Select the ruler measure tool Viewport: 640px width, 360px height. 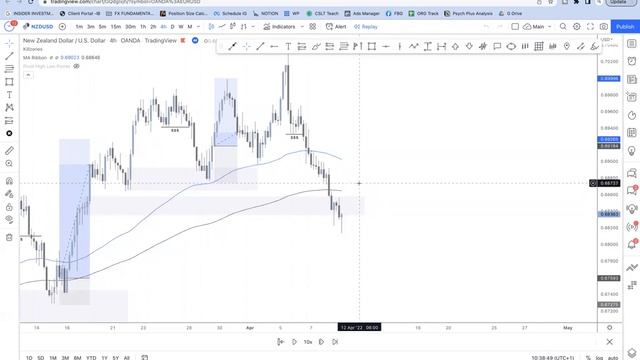click(9, 151)
